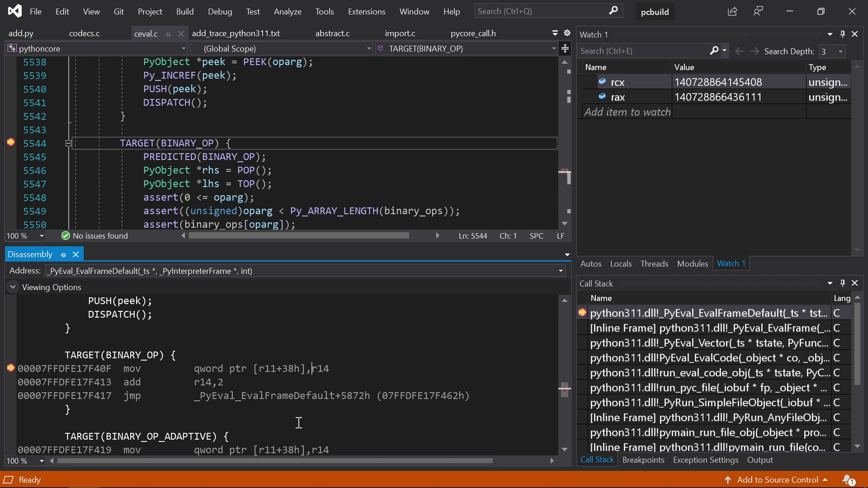Toggle disassembly breakpoint at 00007FFDFE17F40F

(x=11, y=368)
